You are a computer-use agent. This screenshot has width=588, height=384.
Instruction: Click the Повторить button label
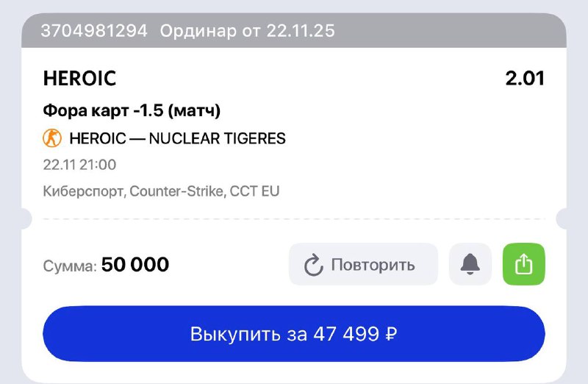(373, 265)
